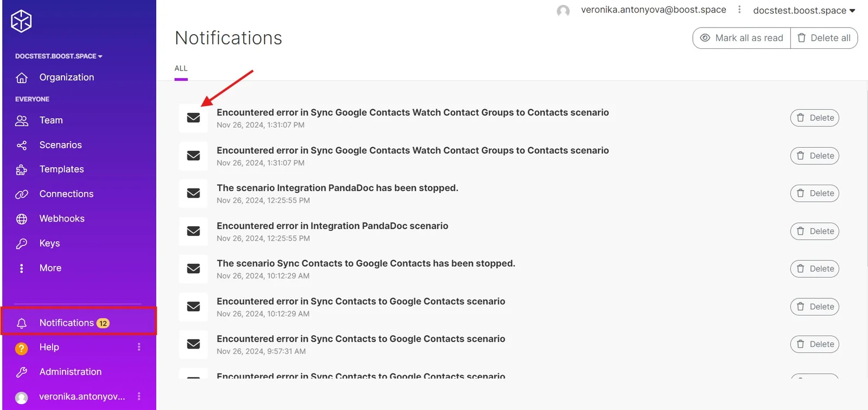The height and width of the screenshot is (410, 868).
Task: Mark all notifications as read
Action: click(x=742, y=38)
